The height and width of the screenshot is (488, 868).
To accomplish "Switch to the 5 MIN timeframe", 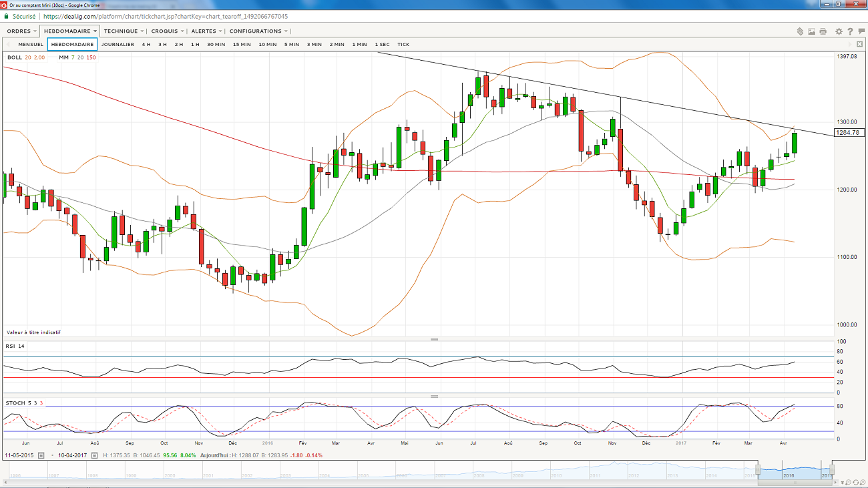I will [x=291, y=45].
